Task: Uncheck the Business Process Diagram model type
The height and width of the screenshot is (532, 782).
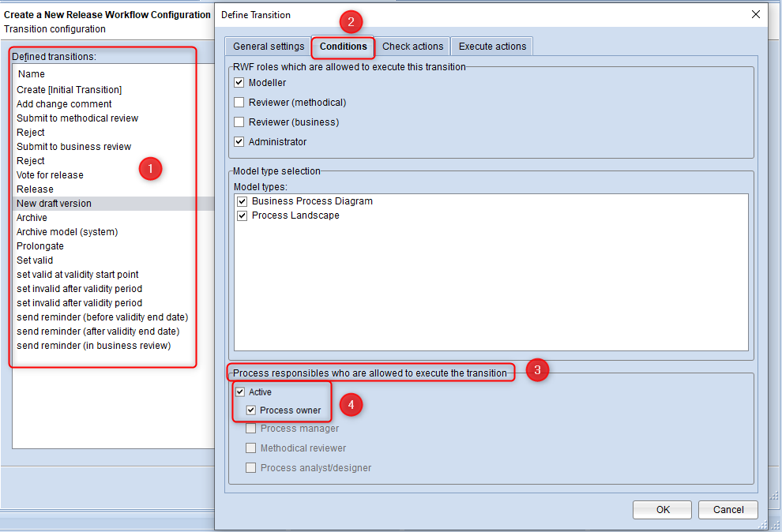Action: [242, 201]
